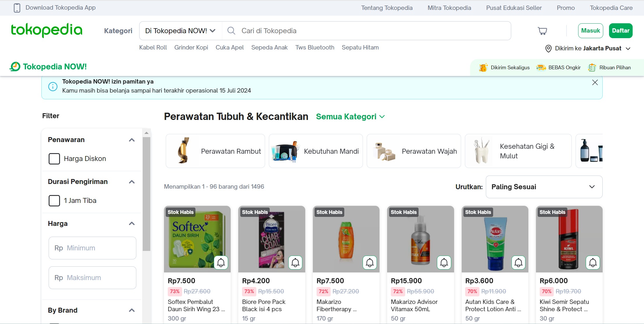
Task: Click the Tokopedia NOW! clock logo
Action: (15, 67)
